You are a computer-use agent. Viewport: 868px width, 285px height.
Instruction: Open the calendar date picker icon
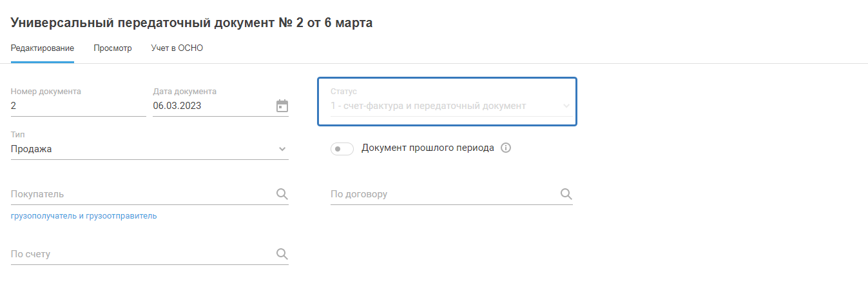point(282,106)
